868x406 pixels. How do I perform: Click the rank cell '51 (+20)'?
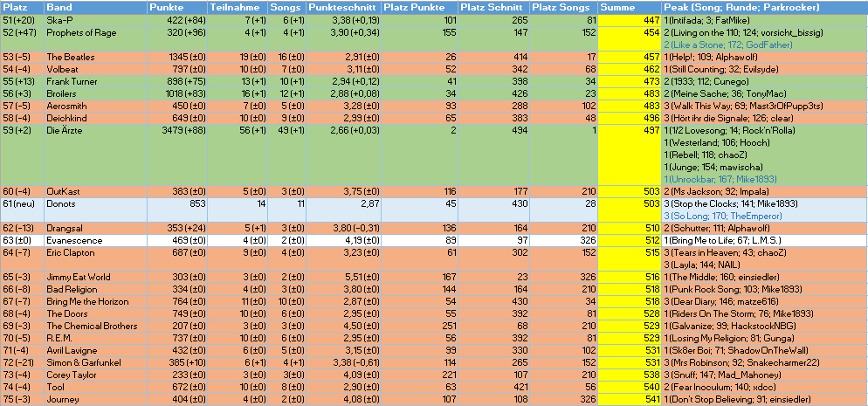22,20
